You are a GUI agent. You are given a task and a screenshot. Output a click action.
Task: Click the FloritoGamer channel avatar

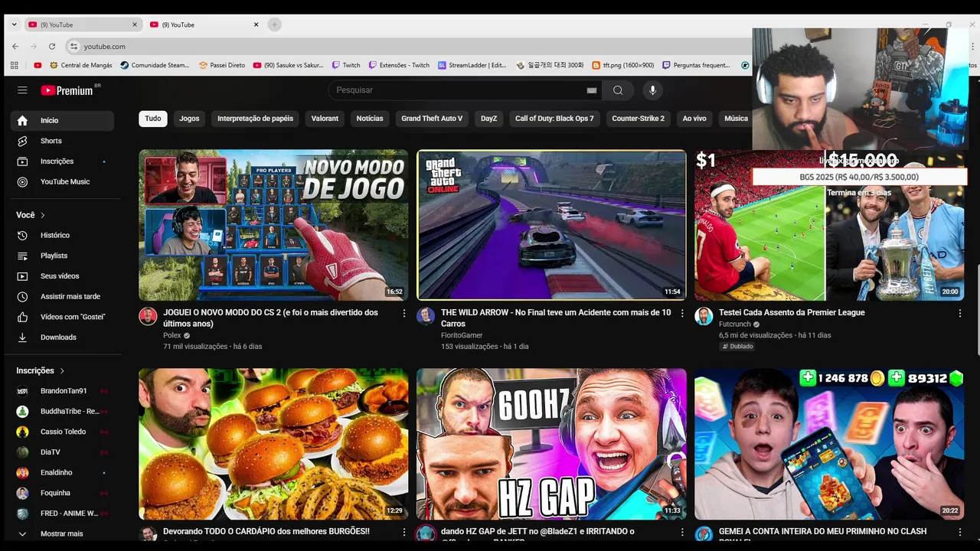point(426,317)
